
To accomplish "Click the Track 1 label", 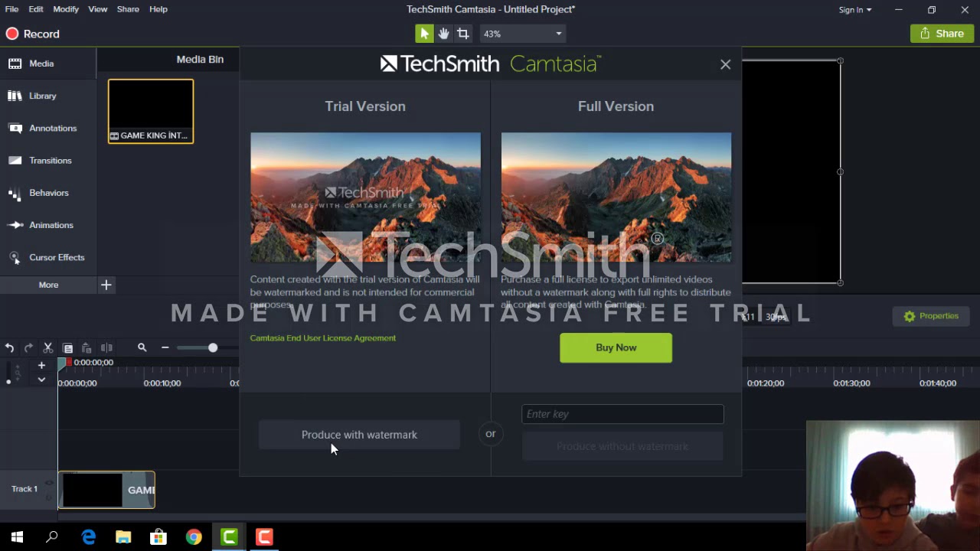I will coord(24,489).
